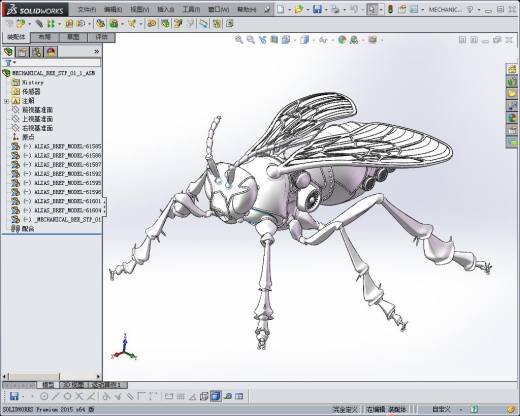
Task: Open the ConfigurationManager panel icon
Action: coord(37,52)
